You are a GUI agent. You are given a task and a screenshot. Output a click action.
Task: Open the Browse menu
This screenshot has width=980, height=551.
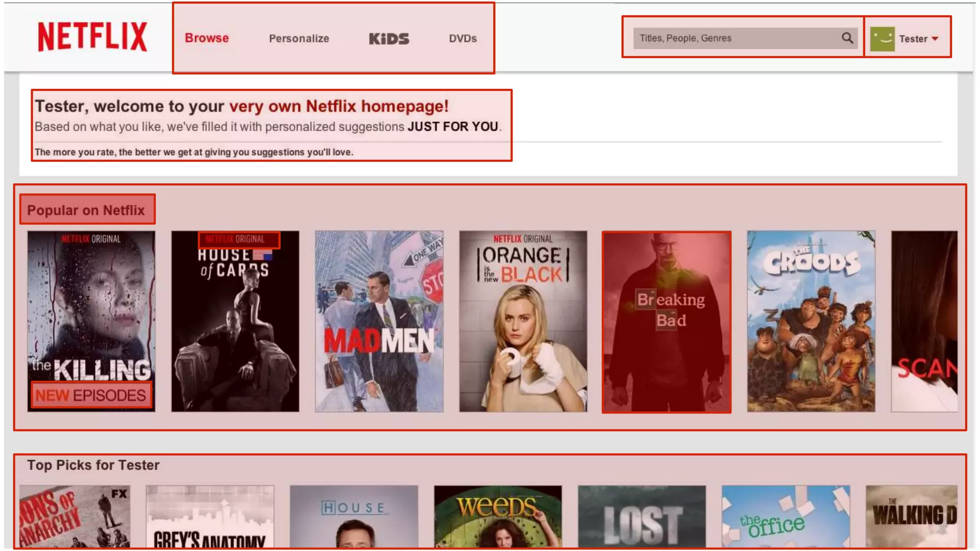click(x=207, y=38)
